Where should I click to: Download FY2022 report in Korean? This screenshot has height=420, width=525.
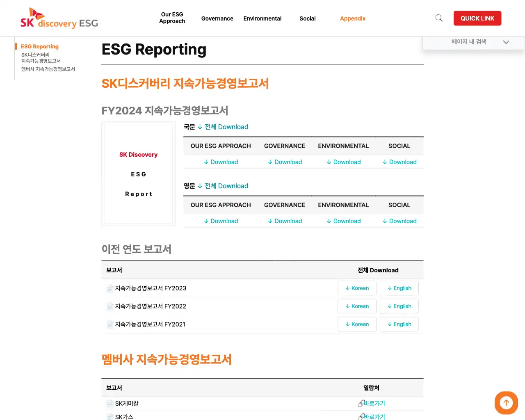click(x=357, y=306)
